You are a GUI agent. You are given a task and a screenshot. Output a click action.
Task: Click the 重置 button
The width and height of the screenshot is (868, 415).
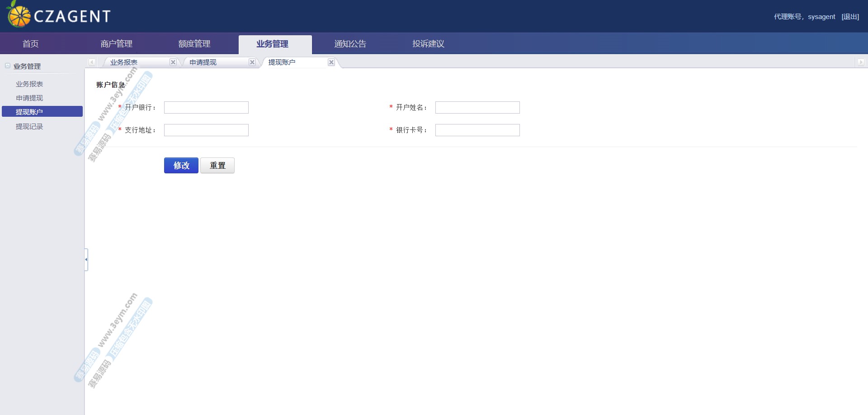(x=217, y=166)
